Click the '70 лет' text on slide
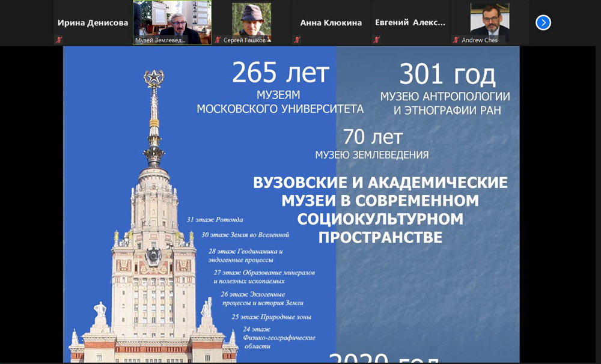This screenshot has width=601, height=364. (x=372, y=137)
